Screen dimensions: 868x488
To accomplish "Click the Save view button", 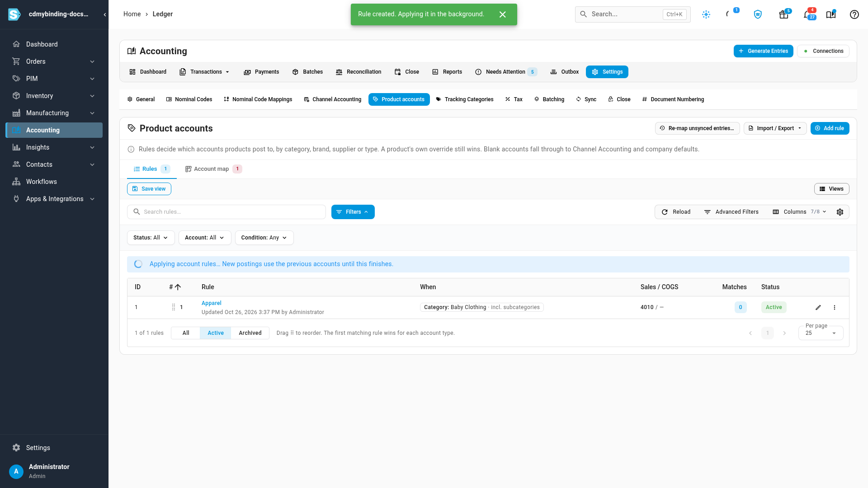I will click(149, 189).
